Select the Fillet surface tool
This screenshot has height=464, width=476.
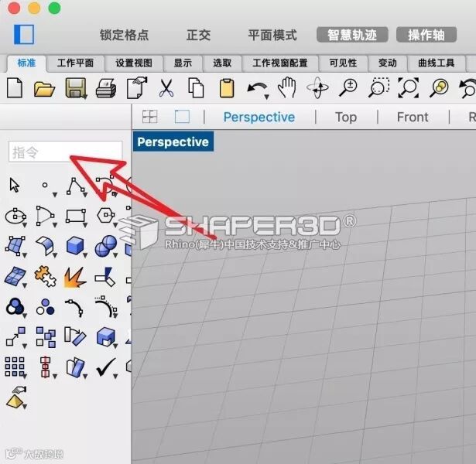45,246
